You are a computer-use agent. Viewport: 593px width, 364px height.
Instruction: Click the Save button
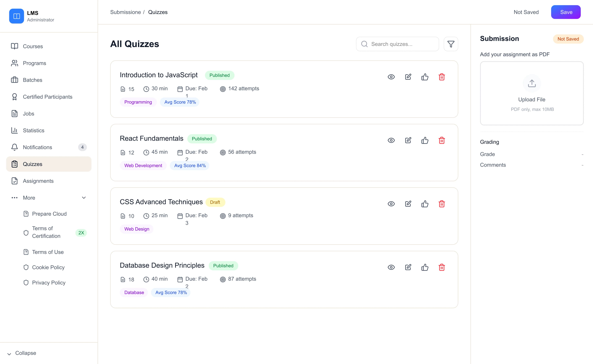[566, 12]
